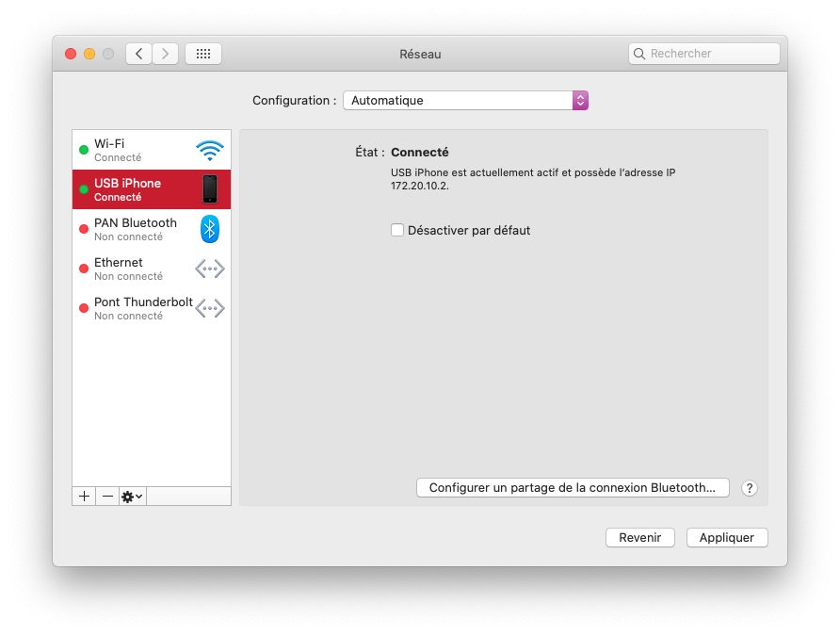Screen dimensions: 840x636
Task: Open the Configuration Automatique dropdown
Action: coord(465,101)
